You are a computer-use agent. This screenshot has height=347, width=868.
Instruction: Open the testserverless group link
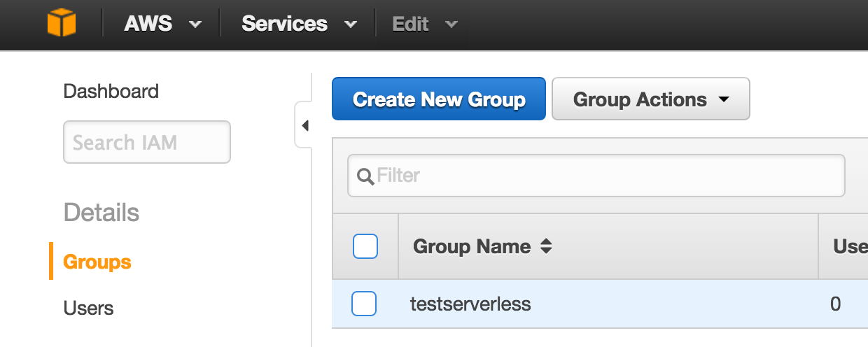[x=470, y=304]
